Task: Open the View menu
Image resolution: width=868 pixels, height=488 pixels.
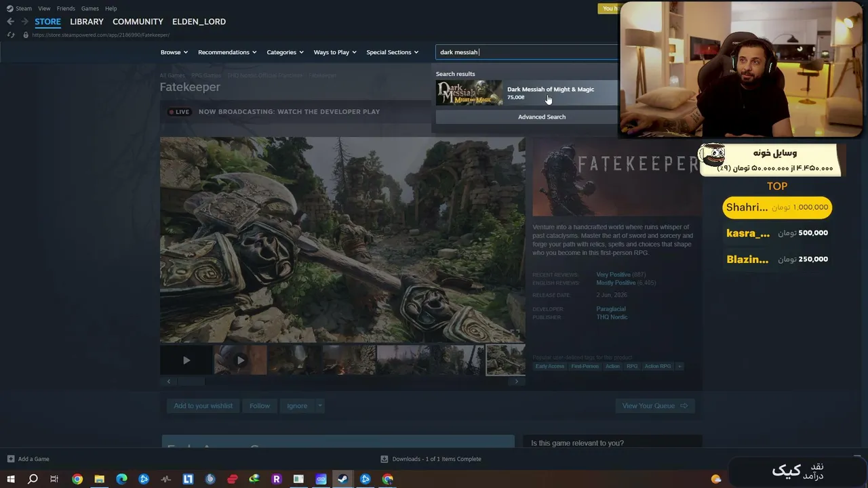Action: (44, 8)
